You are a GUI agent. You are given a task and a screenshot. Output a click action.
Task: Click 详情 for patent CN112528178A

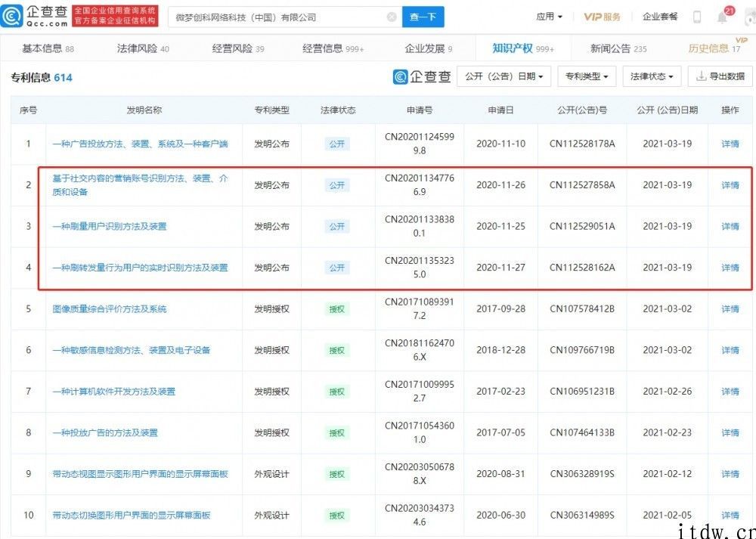pos(730,144)
